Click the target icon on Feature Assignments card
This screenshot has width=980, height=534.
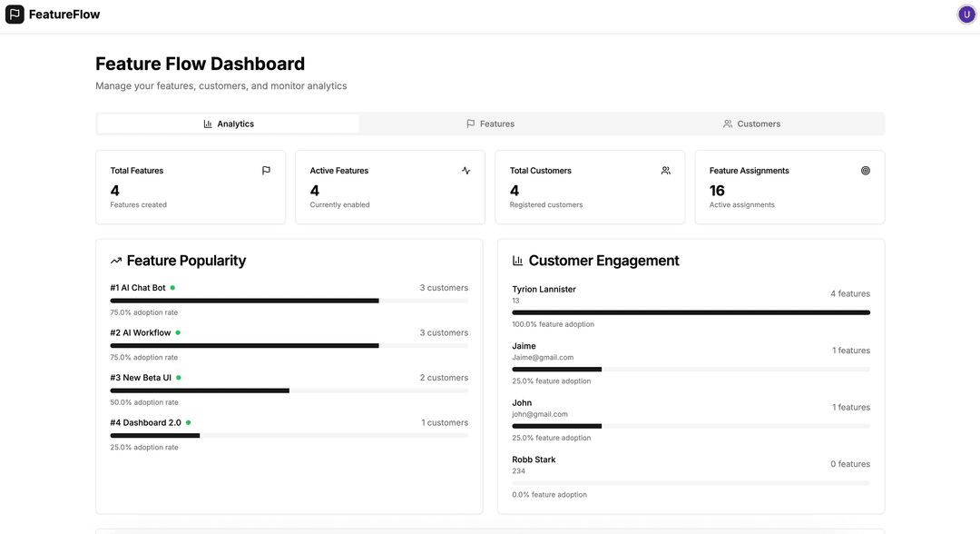(865, 170)
